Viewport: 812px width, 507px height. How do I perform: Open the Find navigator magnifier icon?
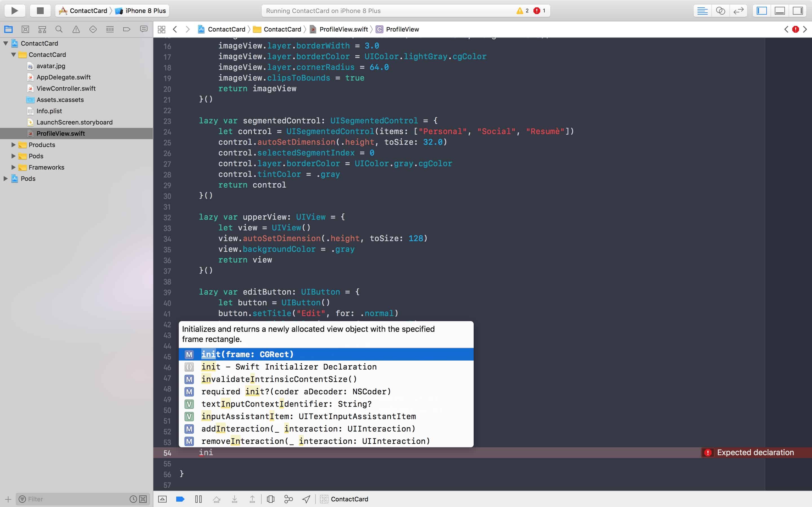(x=59, y=30)
